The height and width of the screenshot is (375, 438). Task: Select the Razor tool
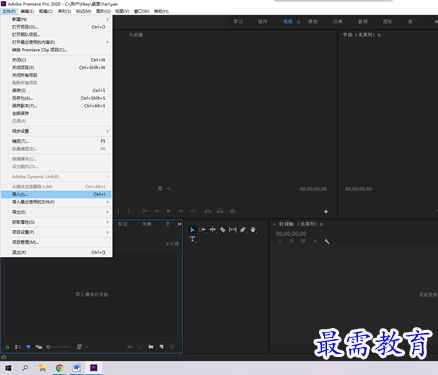(x=222, y=230)
